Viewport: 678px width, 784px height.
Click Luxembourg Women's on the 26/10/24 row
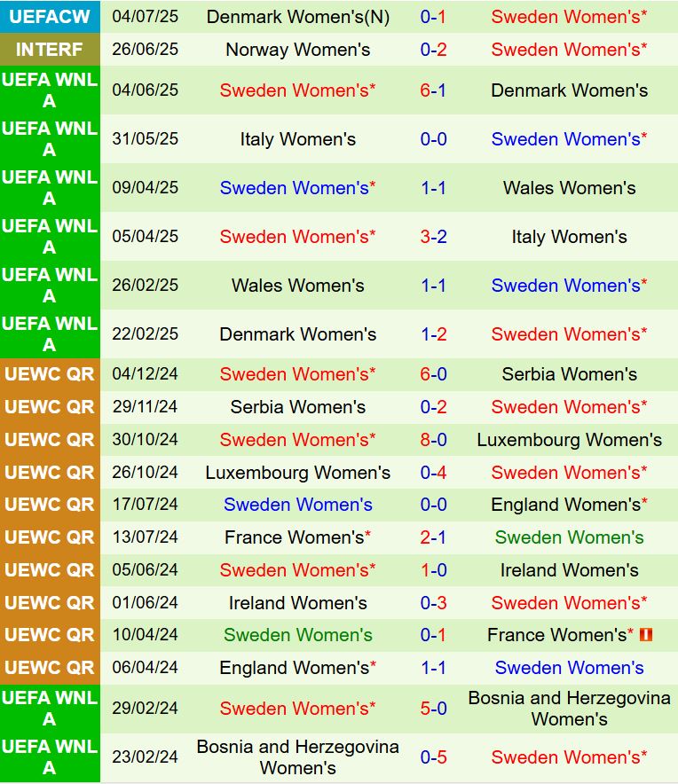(x=298, y=473)
